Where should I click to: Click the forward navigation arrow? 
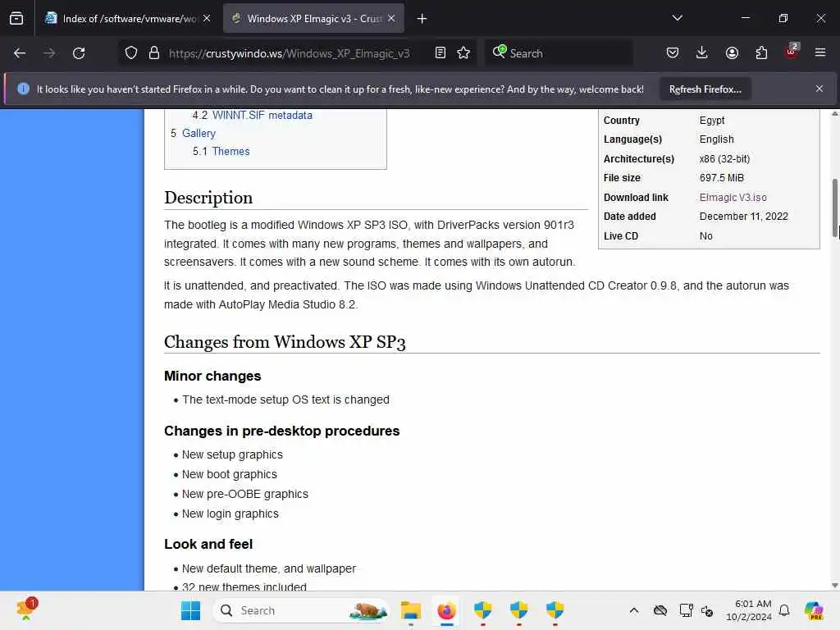[x=49, y=53]
